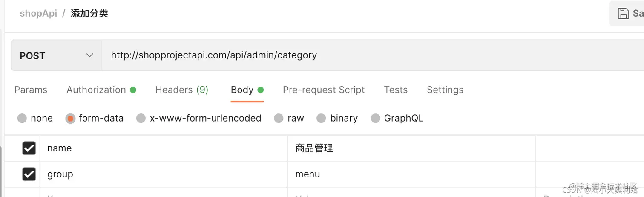This screenshot has width=644, height=197.
Task: Open the Pre-request Script tab
Action: click(x=324, y=90)
